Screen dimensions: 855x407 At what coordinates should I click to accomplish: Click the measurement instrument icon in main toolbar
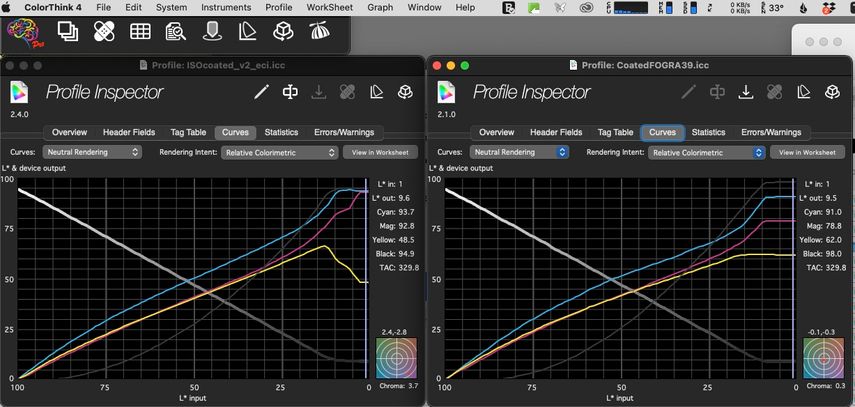pyautogui.click(x=212, y=32)
